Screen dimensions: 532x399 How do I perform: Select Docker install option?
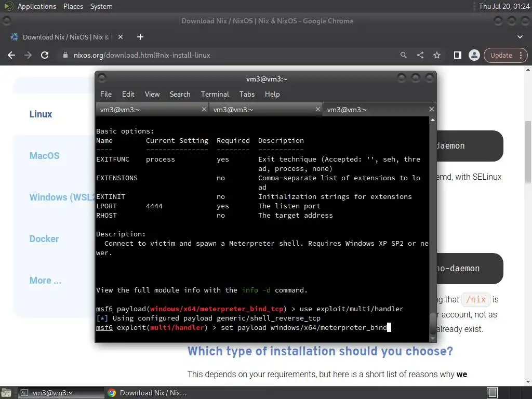(44, 239)
